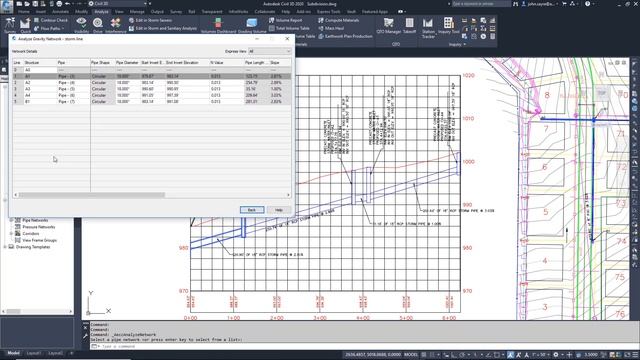
Task: Open the Express View dropdown in the dialog
Action: coord(270,51)
